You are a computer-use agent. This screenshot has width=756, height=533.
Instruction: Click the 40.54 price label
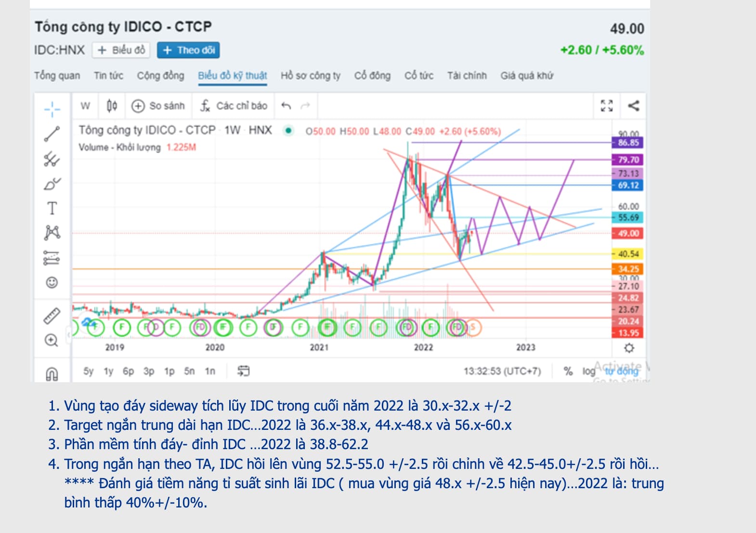tap(628, 254)
